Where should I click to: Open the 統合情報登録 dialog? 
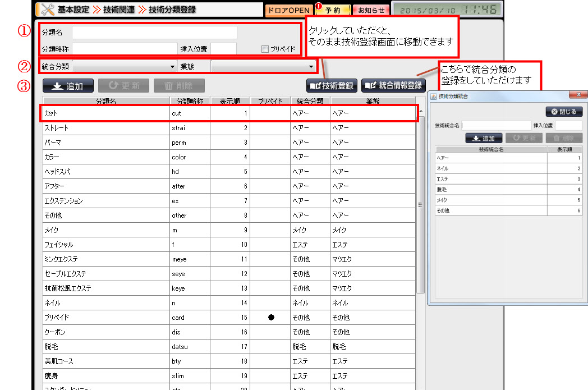pyautogui.click(x=392, y=86)
